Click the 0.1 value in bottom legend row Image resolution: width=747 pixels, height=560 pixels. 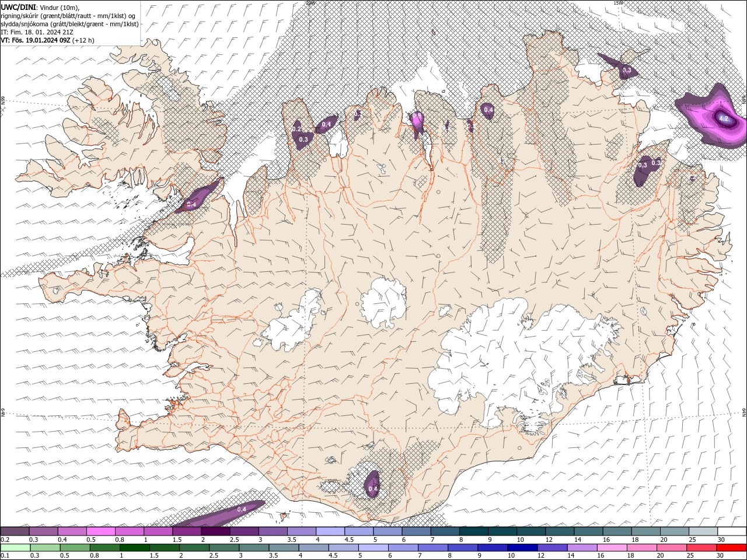5,556
